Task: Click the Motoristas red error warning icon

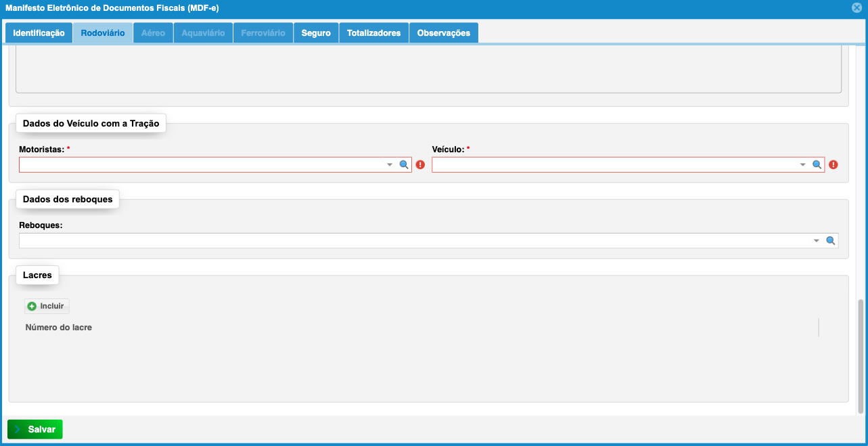Action: (420, 164)
